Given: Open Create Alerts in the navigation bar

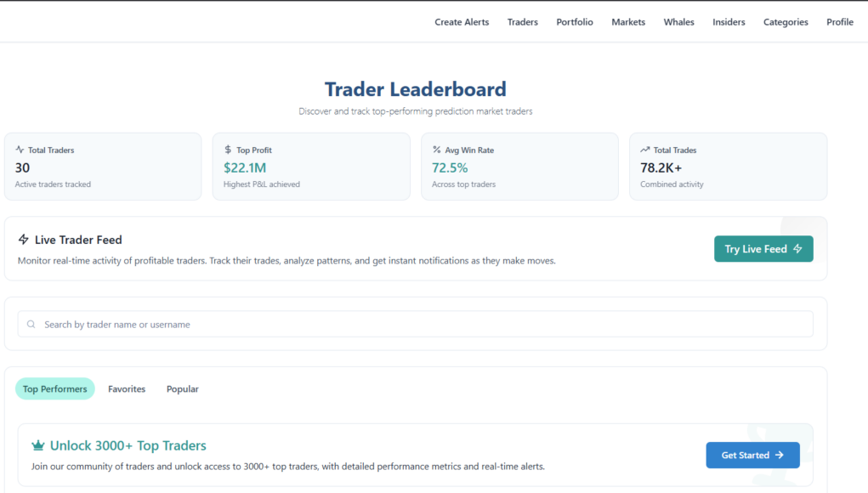Looking at the screenshot, I should (x=462, y=22).
